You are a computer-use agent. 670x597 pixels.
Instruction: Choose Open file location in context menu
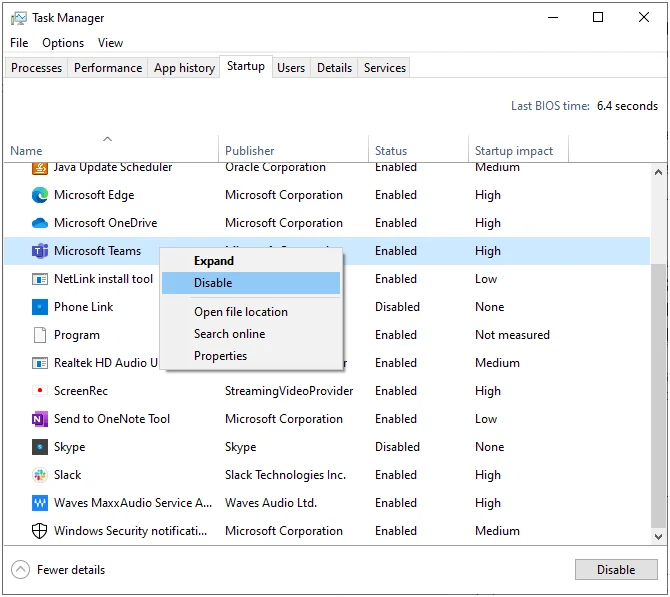click(251, 312)
